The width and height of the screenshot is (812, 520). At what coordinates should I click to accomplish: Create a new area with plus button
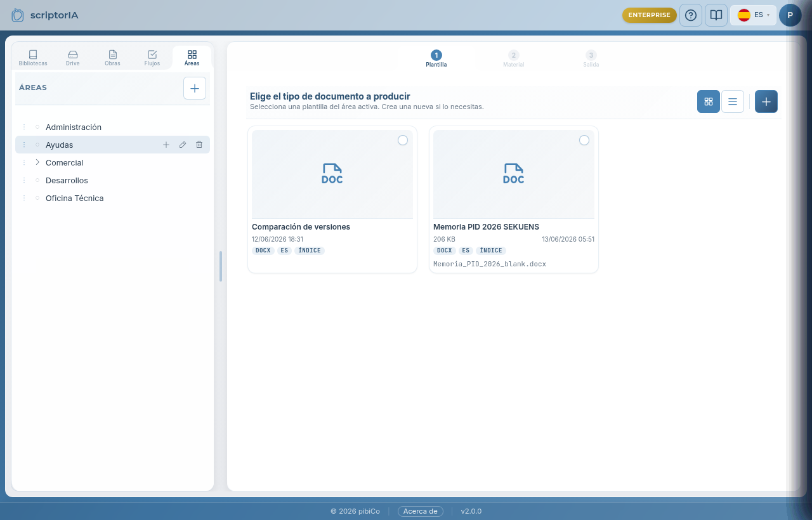coord(195,88)
